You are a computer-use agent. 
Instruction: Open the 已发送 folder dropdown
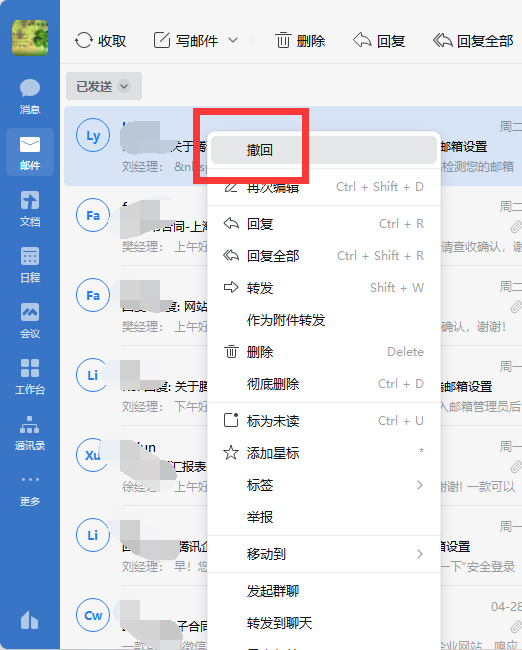pos(104,86)
